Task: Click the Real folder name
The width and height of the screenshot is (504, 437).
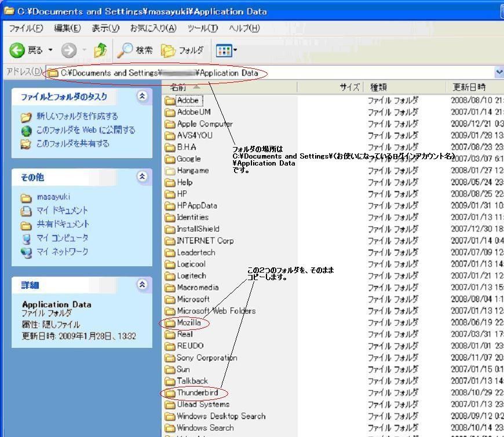Action: pos(185,334)
